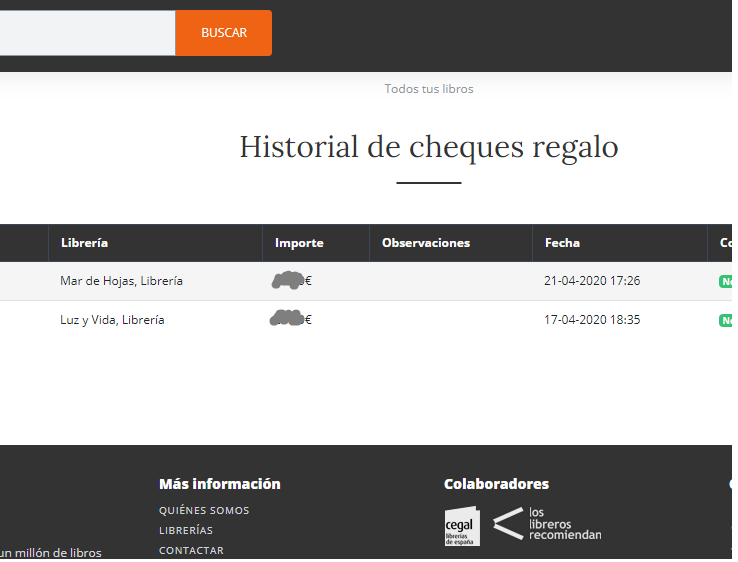The height and width of the screenshot is (562, 738).
Task: Open QUIÉNES SOMOS footer link
Action: point(204,511)
